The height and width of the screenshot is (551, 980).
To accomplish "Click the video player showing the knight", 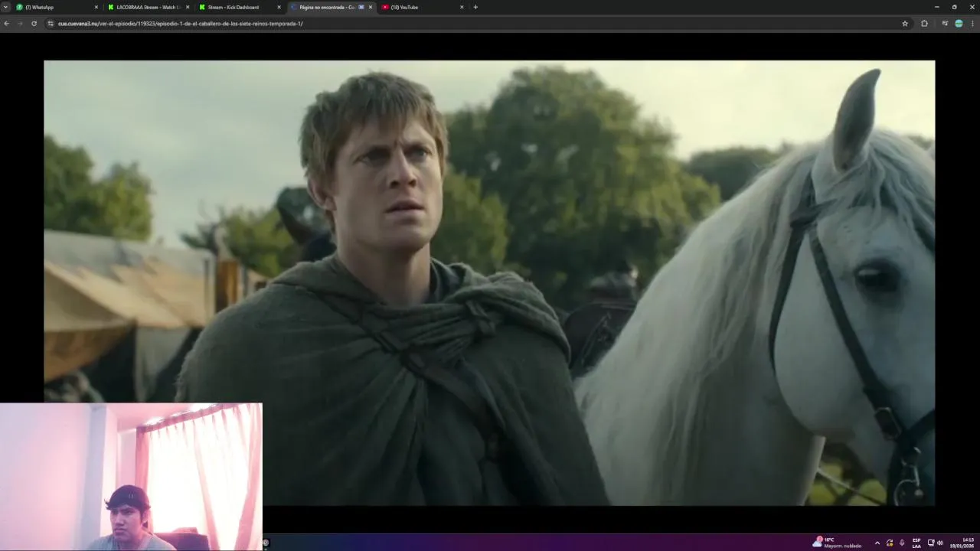I will (489, 282).
